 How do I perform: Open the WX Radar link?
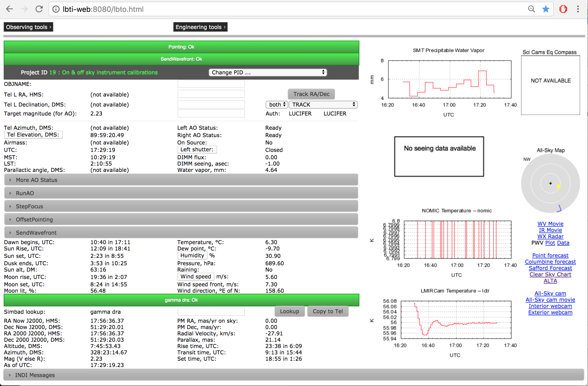tap(550, 236)
